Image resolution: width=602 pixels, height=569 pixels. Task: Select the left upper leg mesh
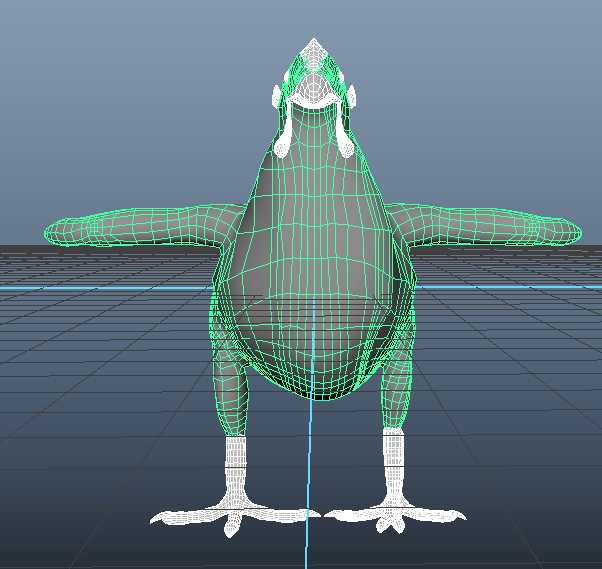[x=230, y=390]
